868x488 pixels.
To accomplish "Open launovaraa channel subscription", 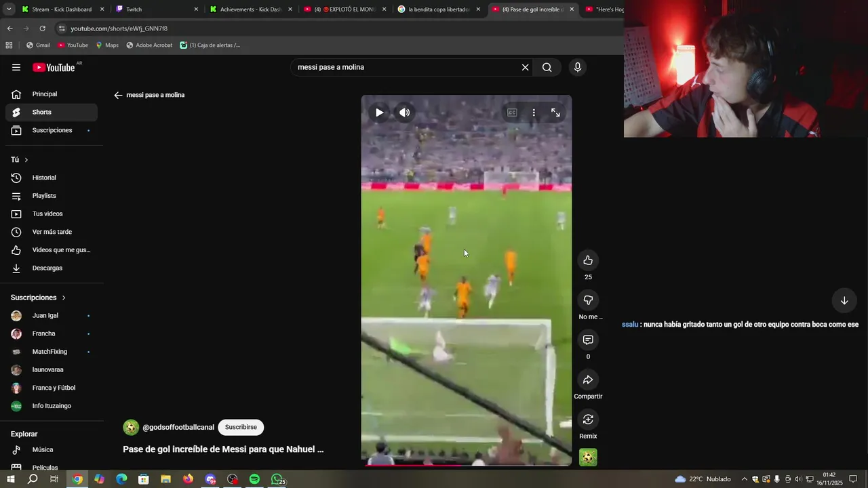I will coord(52,369).
